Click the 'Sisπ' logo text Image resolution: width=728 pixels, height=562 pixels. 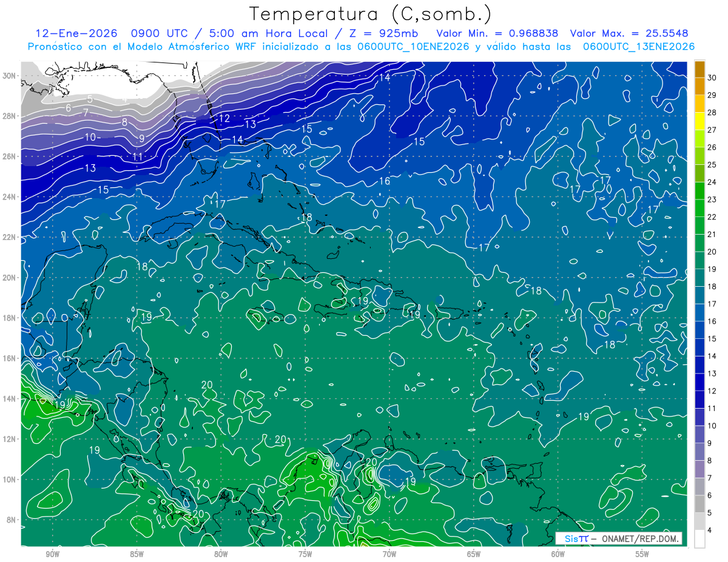[576, 538]
